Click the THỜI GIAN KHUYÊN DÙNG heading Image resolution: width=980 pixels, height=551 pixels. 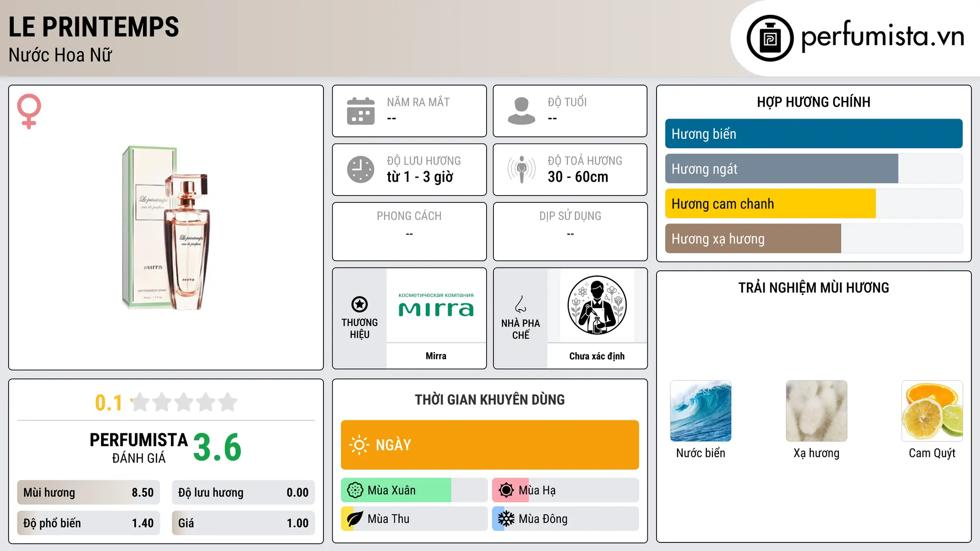pos(490,399)
